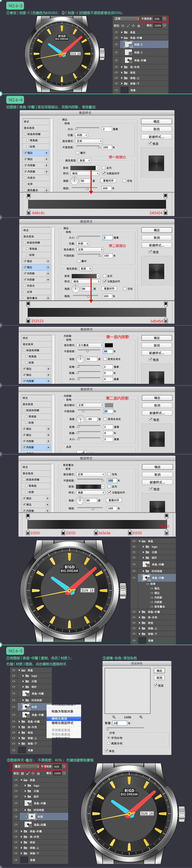Click zoom out magnifier in Add Noise dialog
This screenshot has height=868, width=192.
tap(114, 717)
